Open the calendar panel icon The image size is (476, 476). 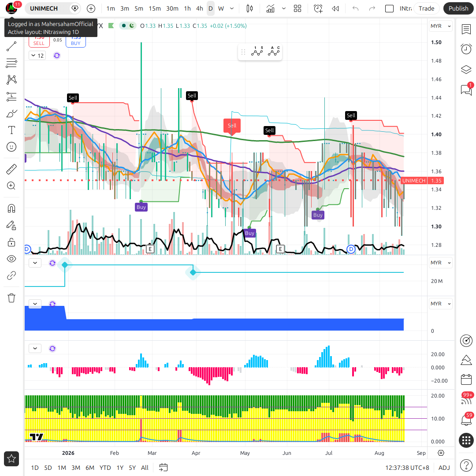[x=466, y=379]
